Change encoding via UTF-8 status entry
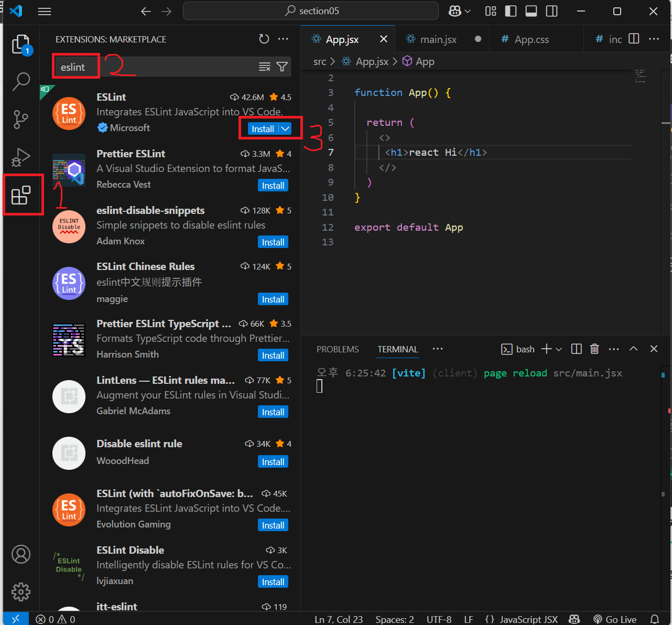 [x=439, y=619]
